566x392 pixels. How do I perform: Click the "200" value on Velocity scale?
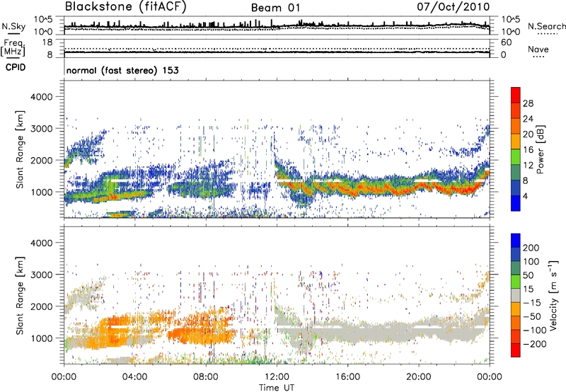pos(531,248)
